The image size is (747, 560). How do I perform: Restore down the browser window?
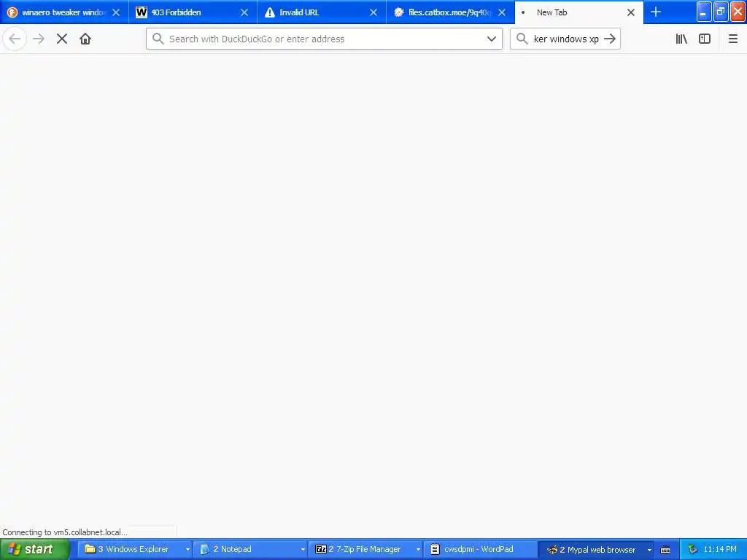[x=721, y=12]
